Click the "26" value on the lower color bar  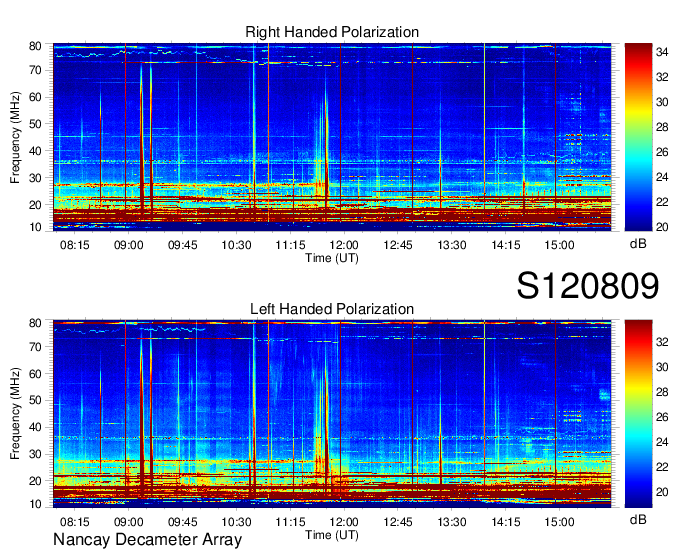[x=662, y=417]
